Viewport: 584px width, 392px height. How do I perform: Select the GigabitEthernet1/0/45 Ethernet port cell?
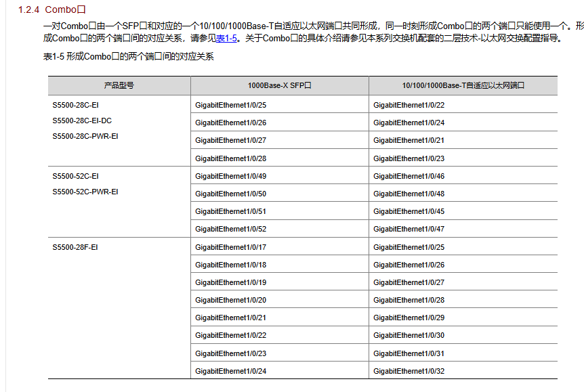[409, 211]
